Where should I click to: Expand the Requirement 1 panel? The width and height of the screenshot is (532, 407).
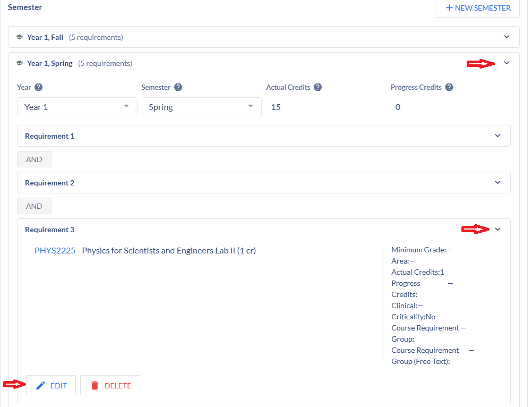point(497,136)
